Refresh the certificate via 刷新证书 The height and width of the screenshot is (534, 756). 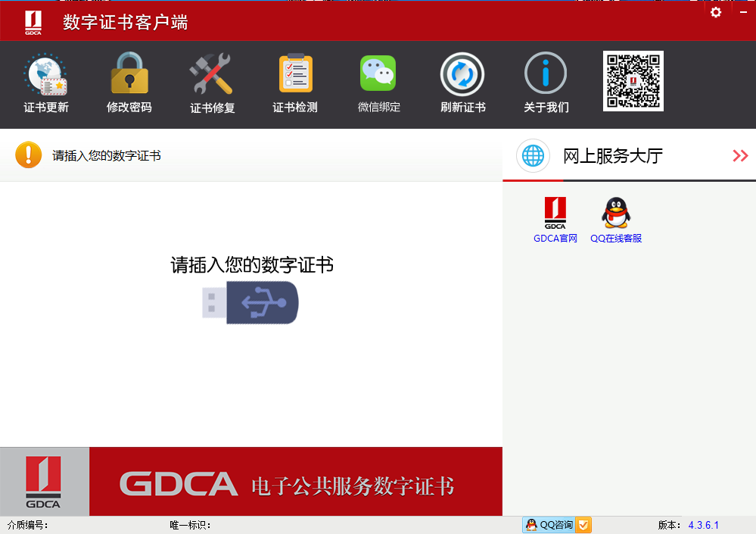(462, 82)
